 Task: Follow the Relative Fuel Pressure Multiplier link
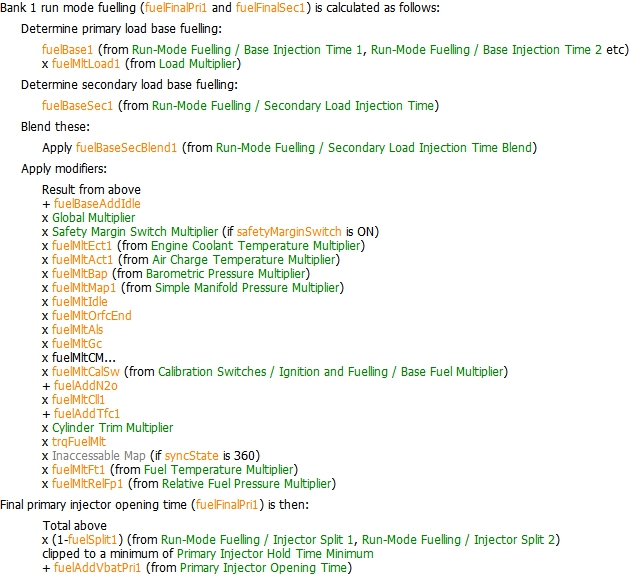click(238, 483)
